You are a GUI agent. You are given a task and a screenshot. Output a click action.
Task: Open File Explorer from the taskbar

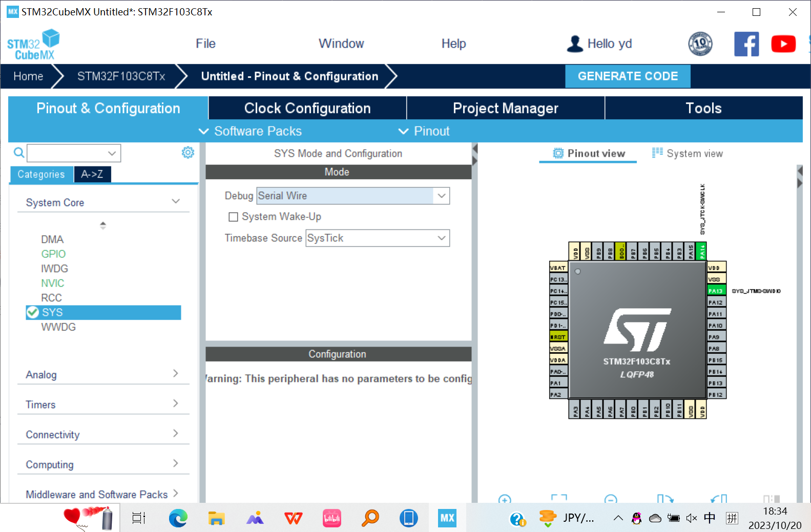click(x=217, y=518)
